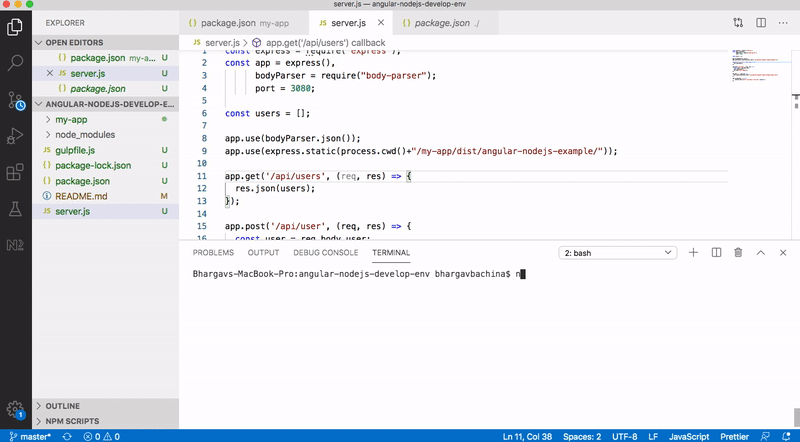
Task: Open Source Control view in activity bar
Action: [x=15, y=101]
